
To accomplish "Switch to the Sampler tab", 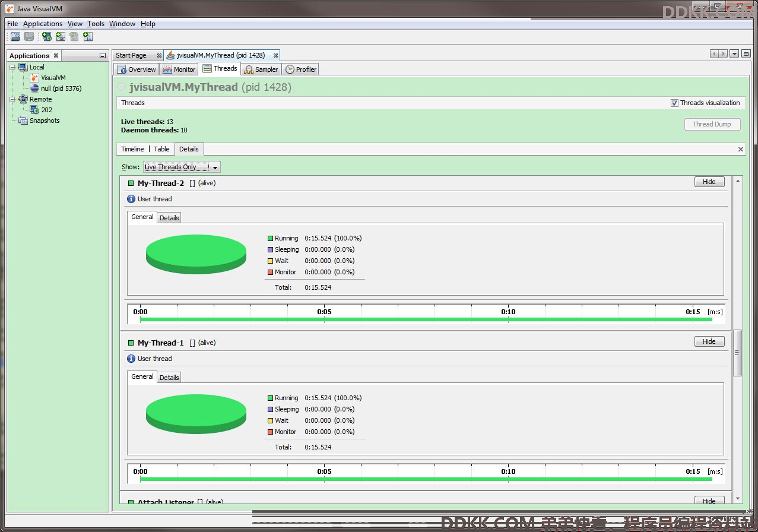I will [261, 69].
